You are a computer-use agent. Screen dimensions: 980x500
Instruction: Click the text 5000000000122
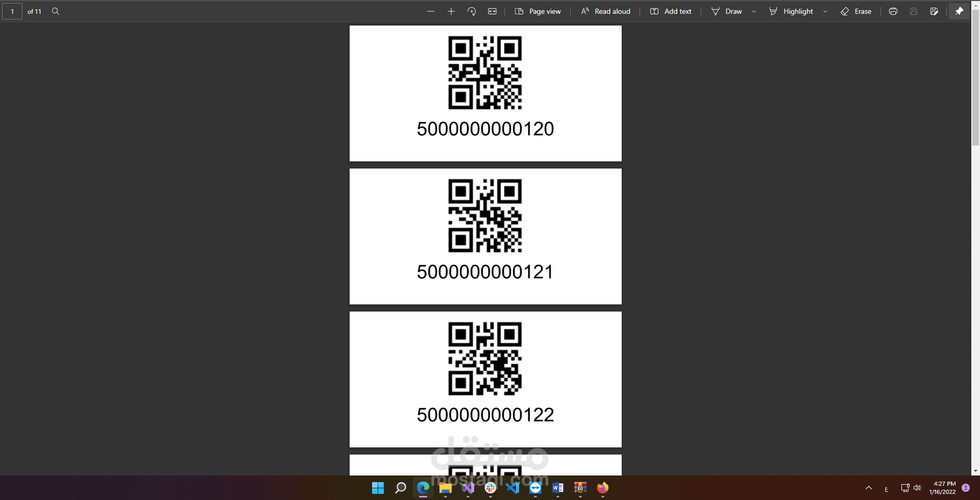tap(485, 415)
